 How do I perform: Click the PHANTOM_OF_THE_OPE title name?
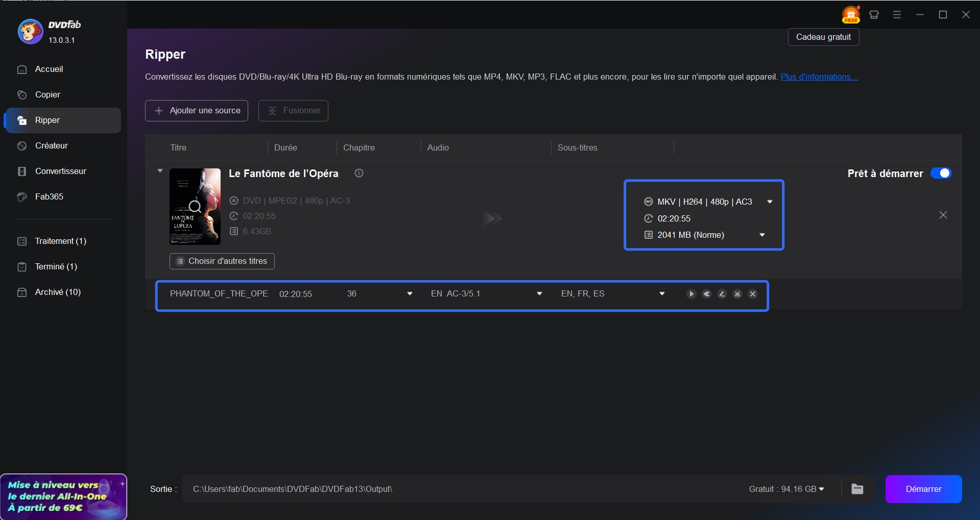click(219, 293)
